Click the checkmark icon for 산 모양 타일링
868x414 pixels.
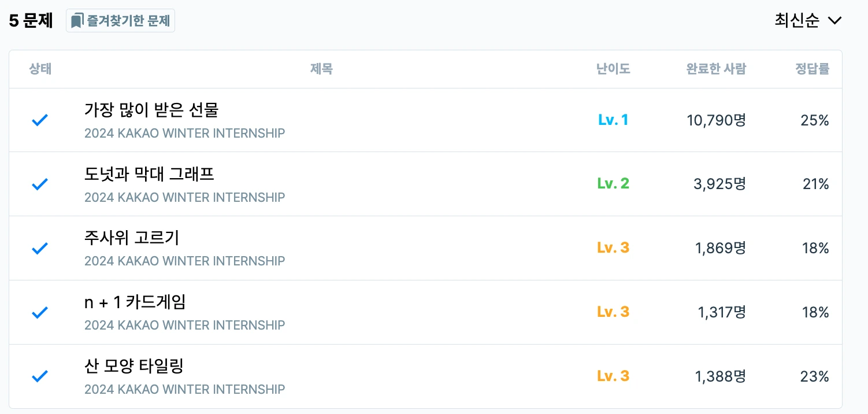[x=40, y=376]
